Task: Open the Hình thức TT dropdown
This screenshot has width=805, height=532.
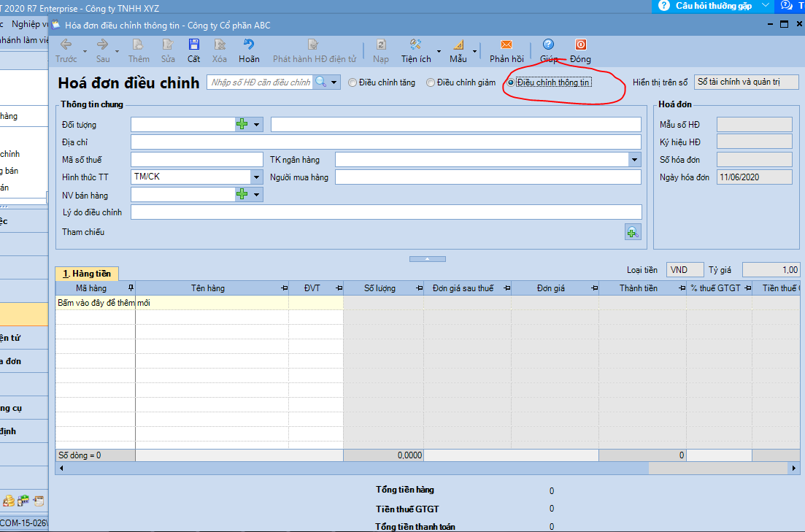Action: tap(256, 177)
